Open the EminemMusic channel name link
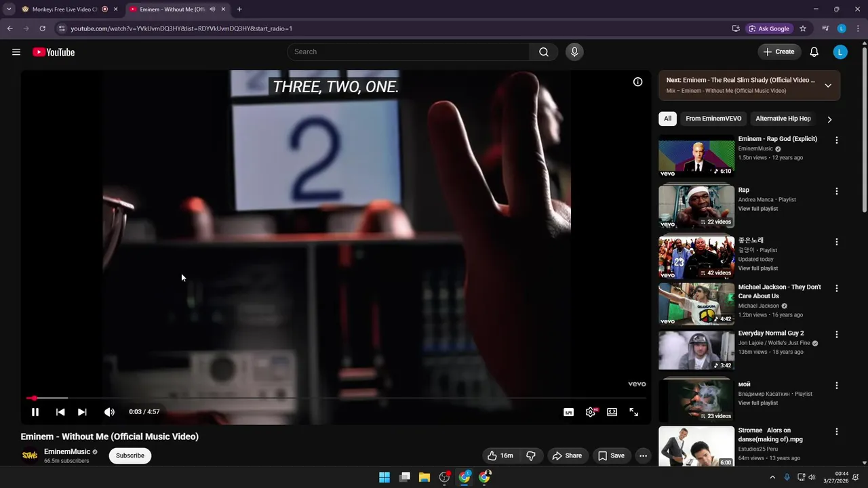Image resolution: width=868 pixels, height=488 pixels. tap(67, 451)
